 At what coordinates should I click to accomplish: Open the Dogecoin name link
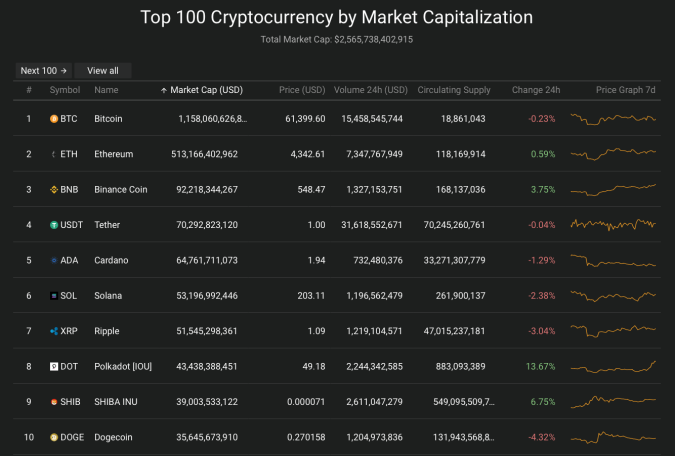[113, 437]
